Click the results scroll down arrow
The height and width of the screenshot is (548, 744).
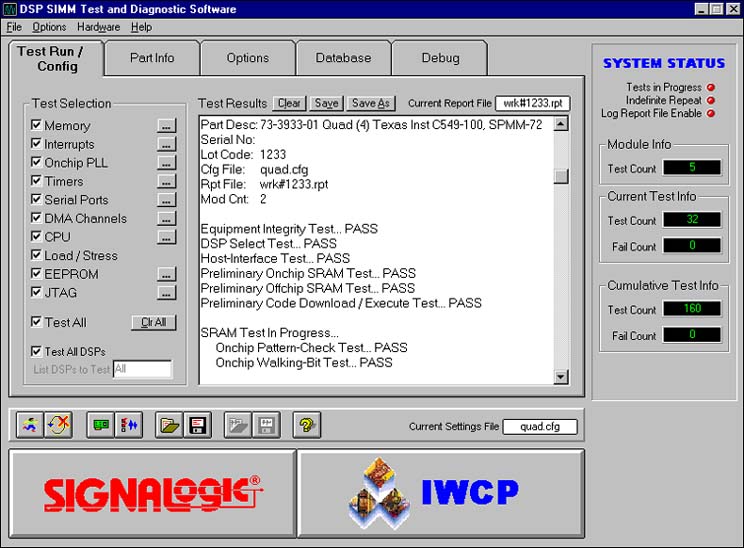(561, 377)
